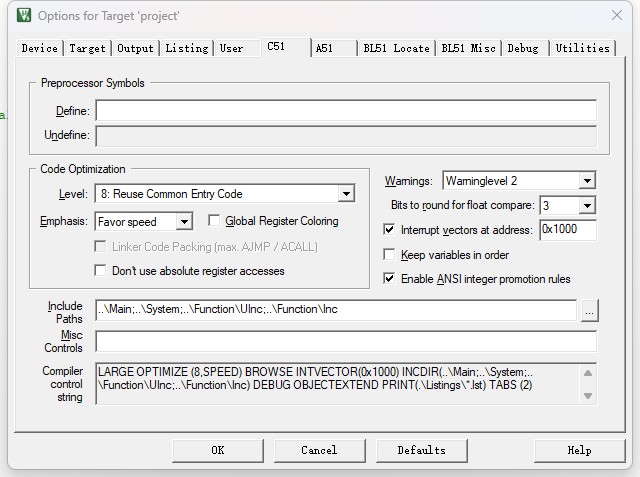Close the Options for Target dialog
The width and height of the screenshot is (640, 477).
tap(616, 16)
